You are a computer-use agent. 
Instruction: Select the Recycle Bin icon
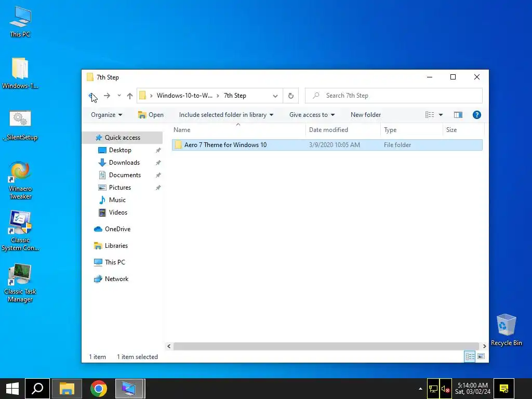506,330
